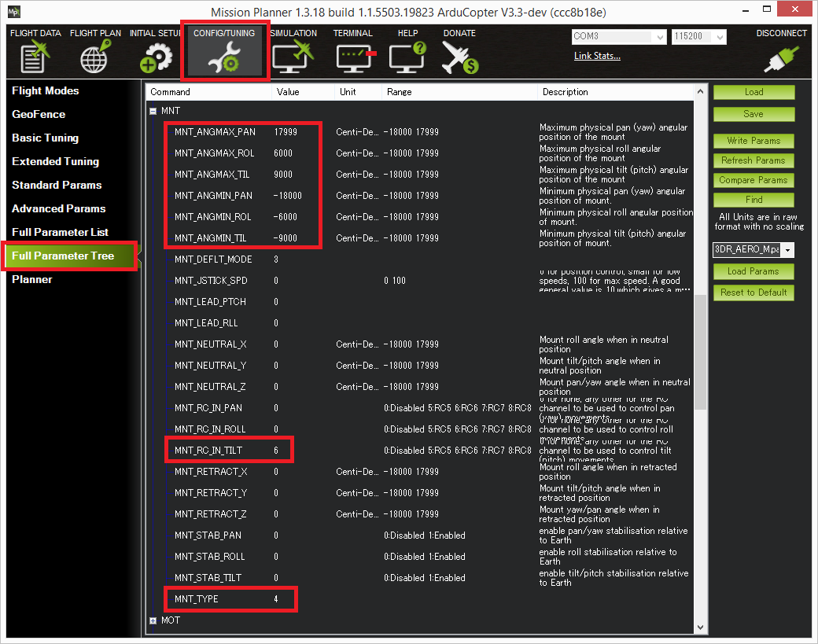Open the COM3 port dropdown
Screen dimensions: 818x644
[658, 37]
